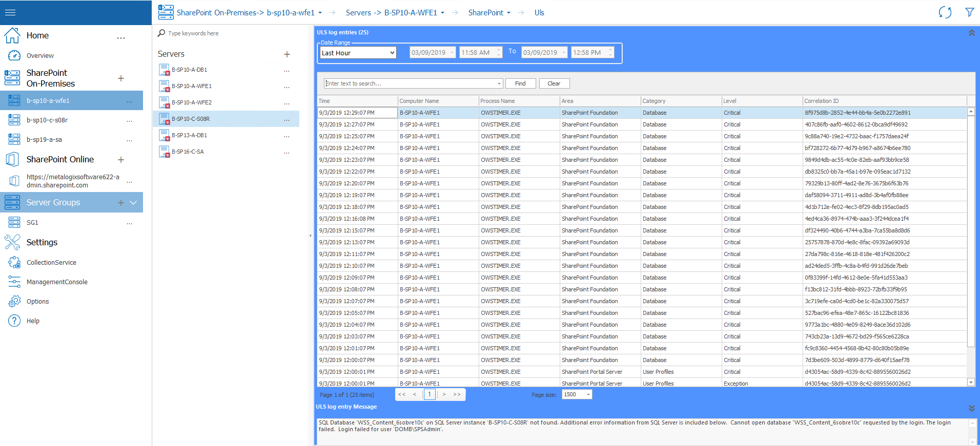This screenshot has height=446, width=980.
Task: Sort by the Correlation ID column header
Action: pos(885,101)
